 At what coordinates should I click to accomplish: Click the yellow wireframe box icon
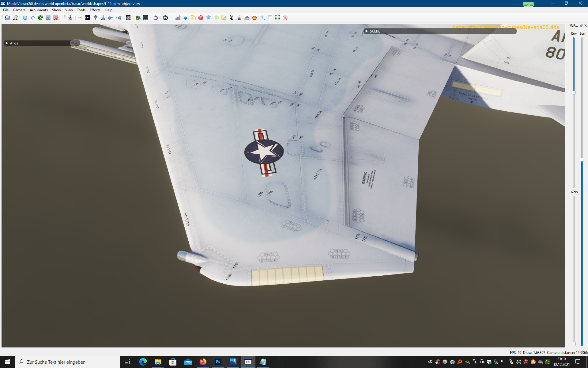193,18
